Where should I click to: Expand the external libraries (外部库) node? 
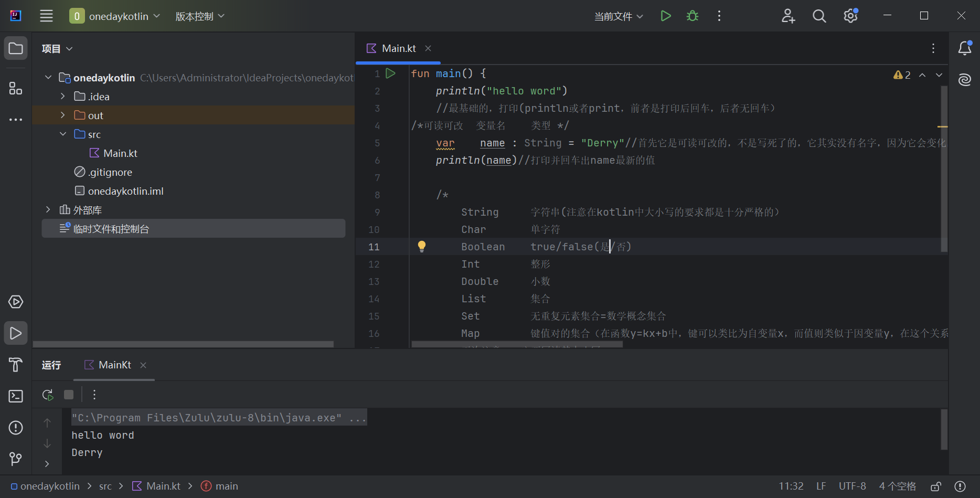point(48,210)
